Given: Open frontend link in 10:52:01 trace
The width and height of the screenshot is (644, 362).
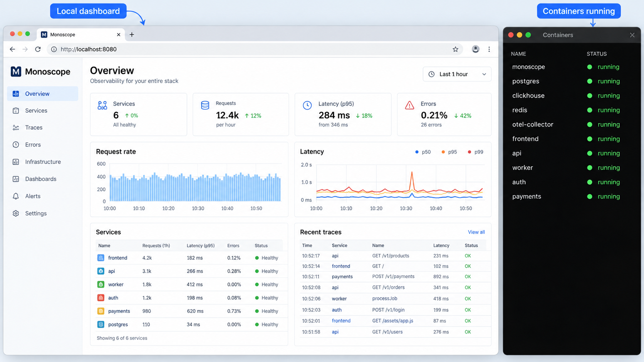Looking at the screenshot, I should point(341,320).
